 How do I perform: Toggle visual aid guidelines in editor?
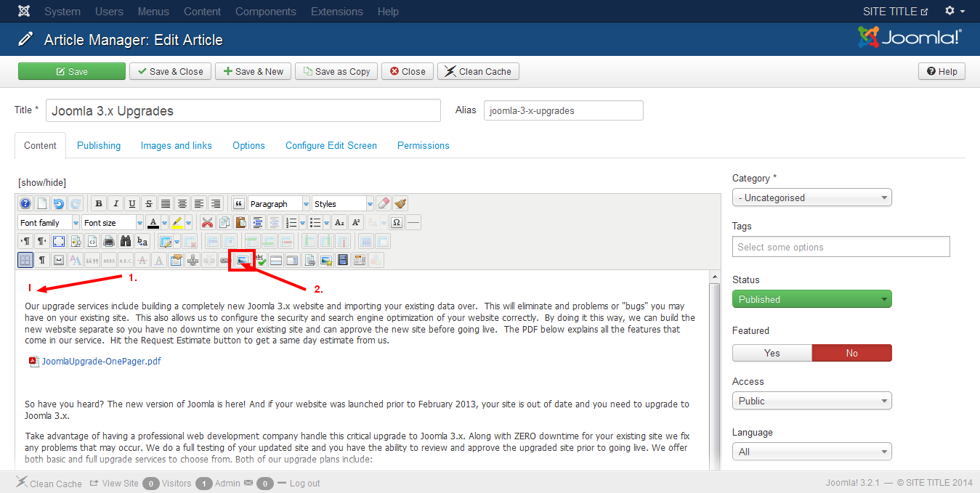(25, 260)
